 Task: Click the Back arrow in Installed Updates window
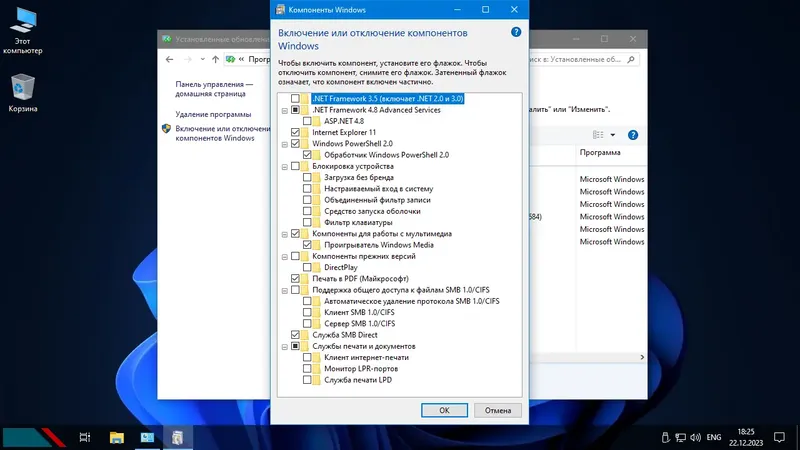169,59
